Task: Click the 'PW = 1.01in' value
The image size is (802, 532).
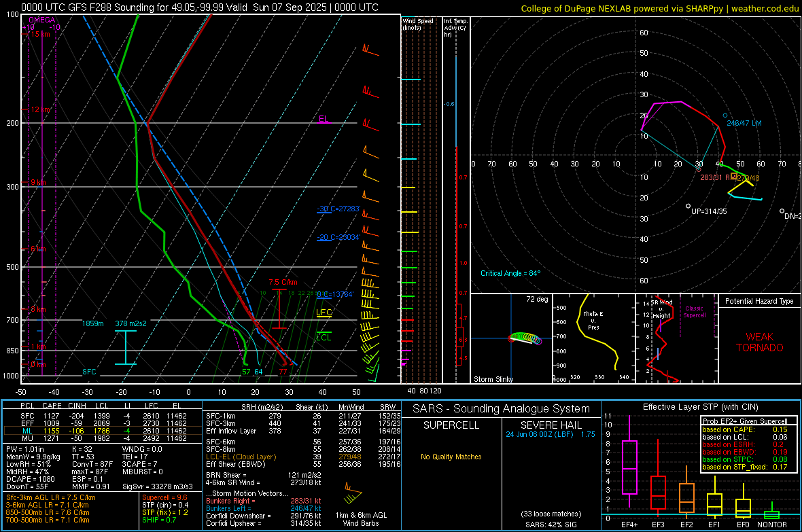Action: (x=25, y=449)
